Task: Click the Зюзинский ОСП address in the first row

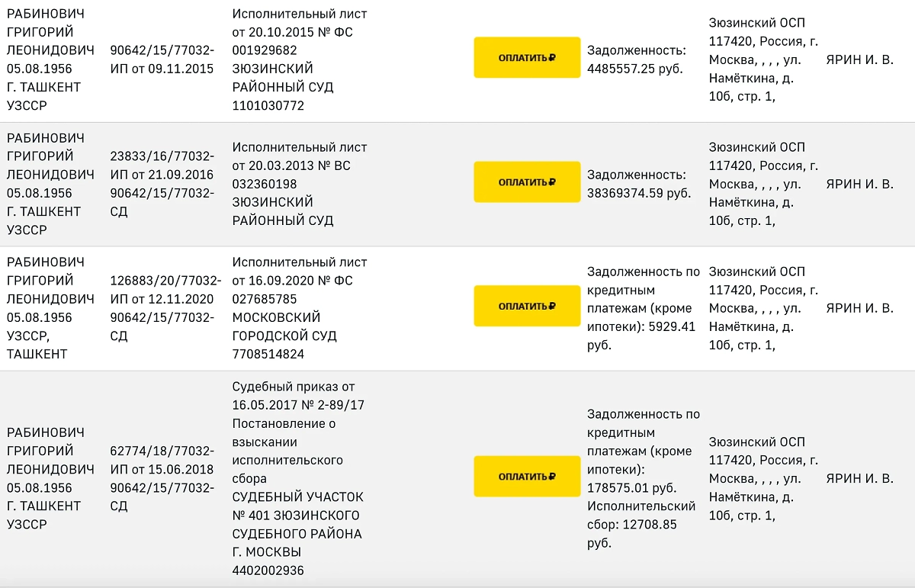Action: point(762,59)
